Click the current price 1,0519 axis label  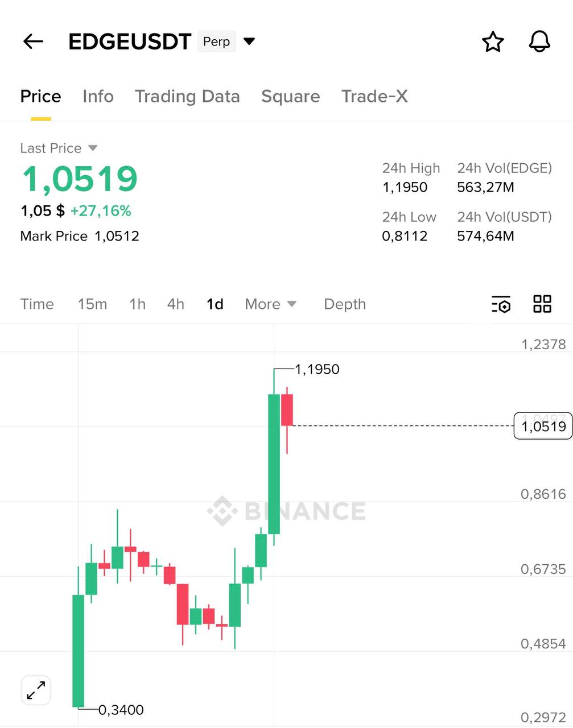tap(543, 426)
